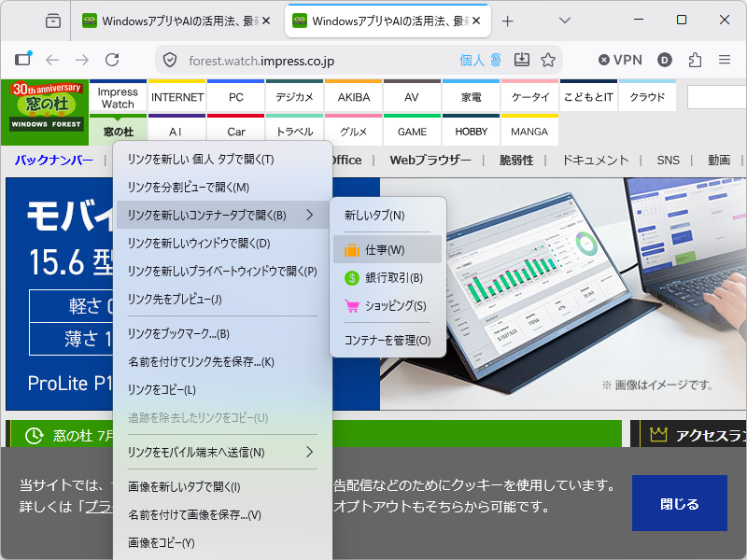Viewport: 747px width, 560px height.
Task: Close the active second tab
Action: pyautogui.click(x=476, y=21)
